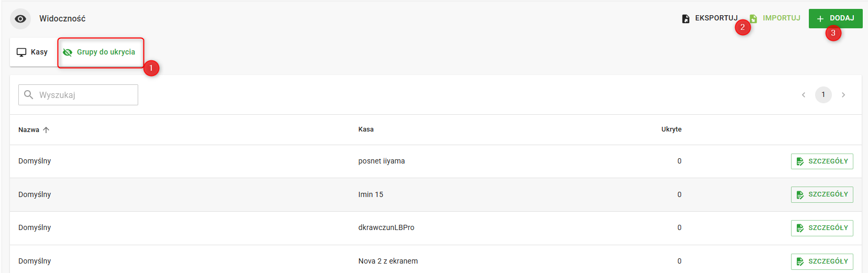Click the details icon in posnet iiyama row
The height and width of the screenshot is (273, 868).
pyautogui.click(x=800, y=161)
